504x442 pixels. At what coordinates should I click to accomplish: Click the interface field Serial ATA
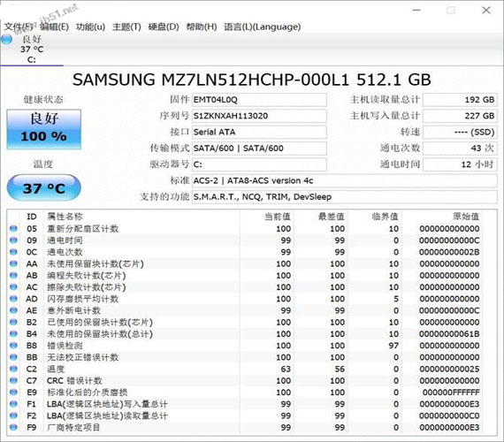[259, 132]
